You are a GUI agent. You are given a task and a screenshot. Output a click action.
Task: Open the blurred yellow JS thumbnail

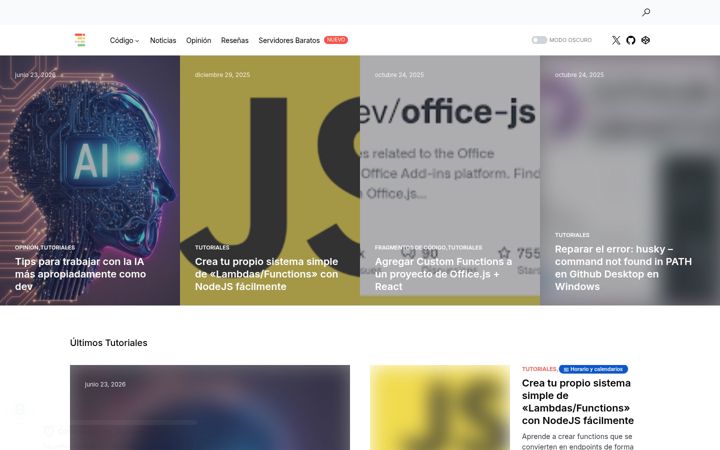[x=440, y=408]
